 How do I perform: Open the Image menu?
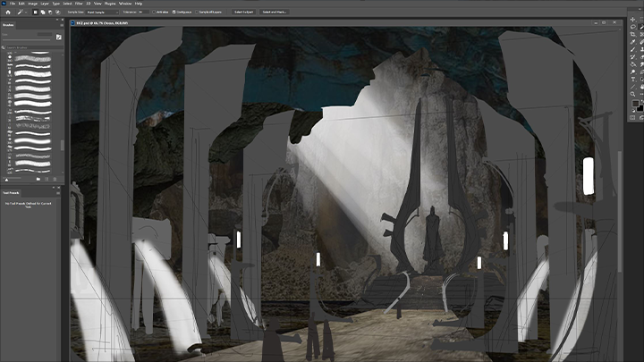click(32, 4)
